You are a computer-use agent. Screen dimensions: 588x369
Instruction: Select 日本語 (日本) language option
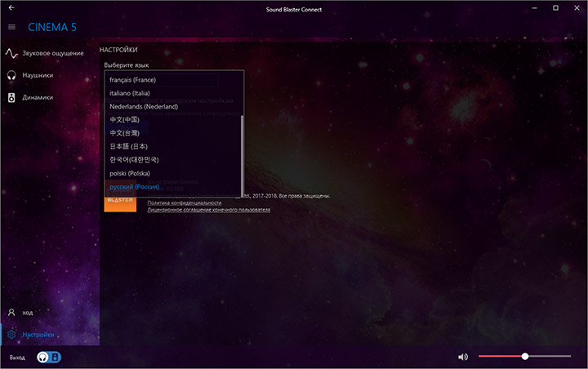tap(173, 147)
